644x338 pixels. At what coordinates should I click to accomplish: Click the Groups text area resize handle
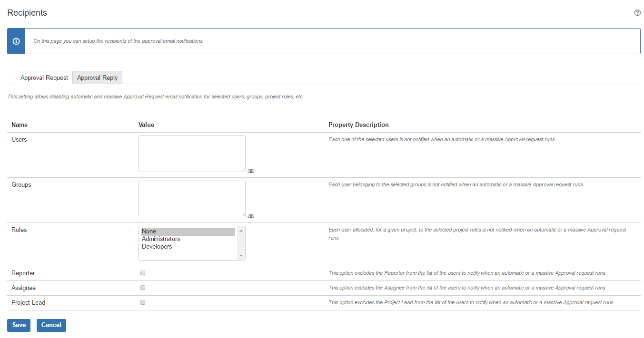pyautogui.click(x=243, y=214)
